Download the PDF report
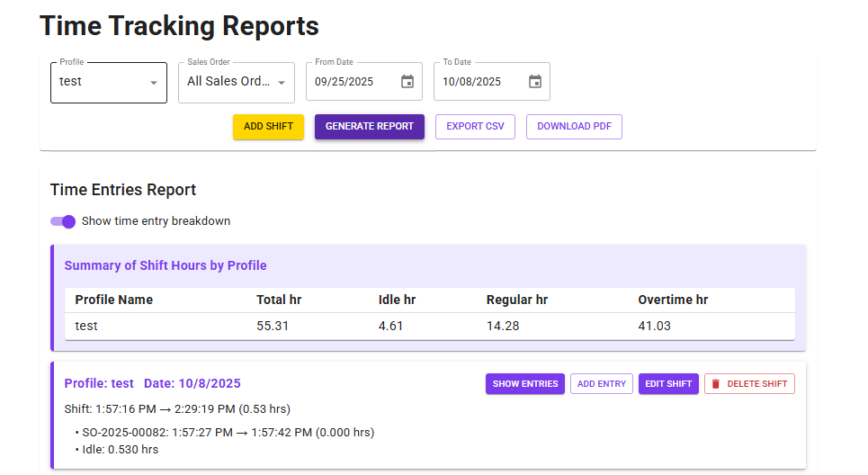Screen dimensions: 868x475 (574, 127)
